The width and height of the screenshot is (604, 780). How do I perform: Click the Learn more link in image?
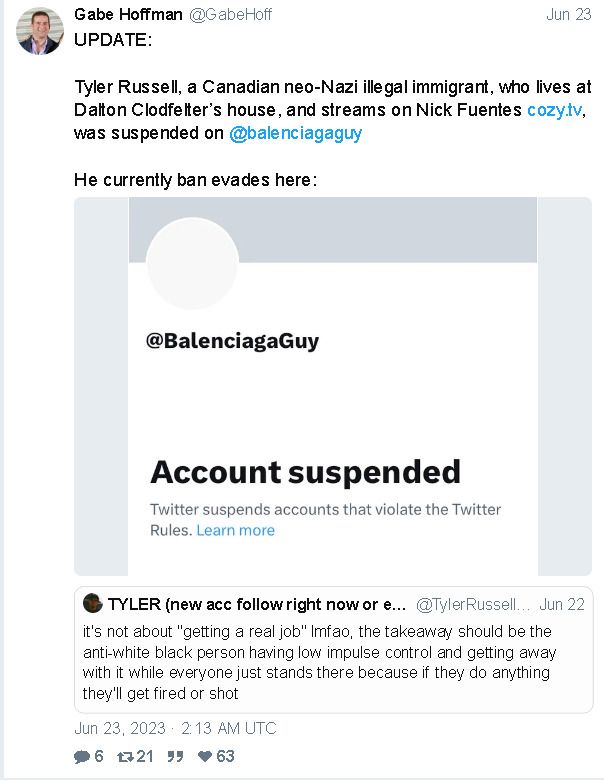pyautogui.click(x=235, y=530)
